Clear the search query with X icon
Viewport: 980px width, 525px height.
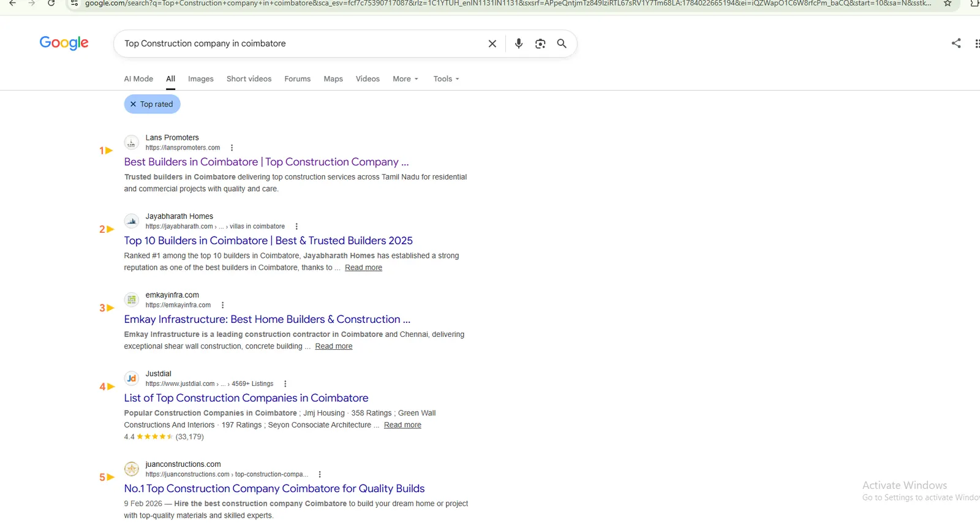(x=492, y=43)
